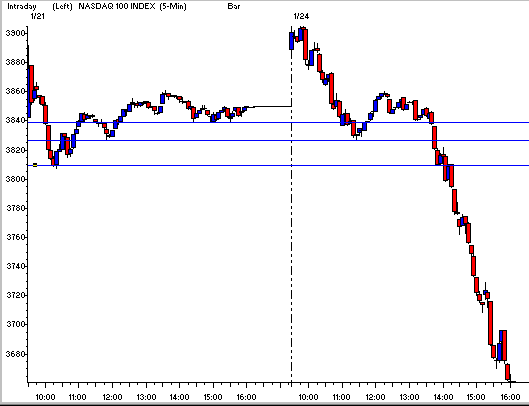
Task: Click the 3740 price axis label
Action: pos(15,266)
